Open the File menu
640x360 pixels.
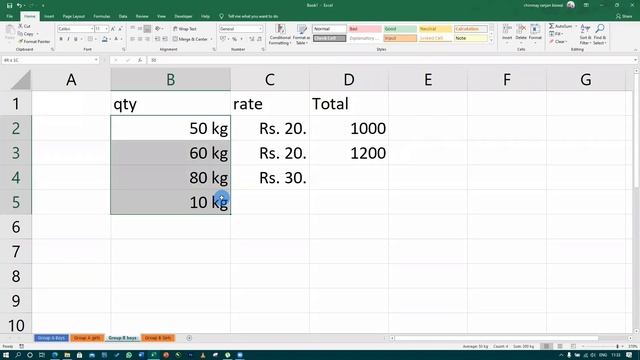(x=9, y=16)
